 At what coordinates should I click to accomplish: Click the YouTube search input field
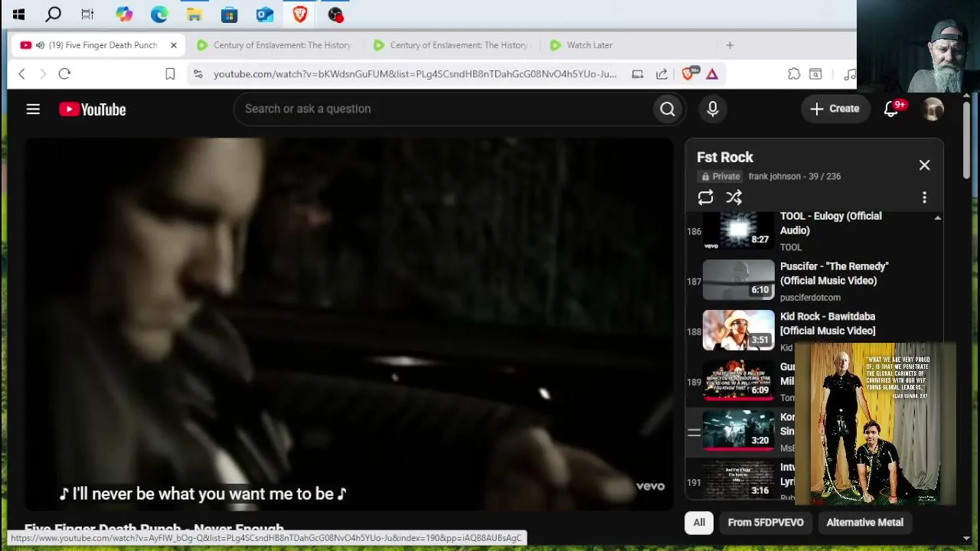[444, 109]
